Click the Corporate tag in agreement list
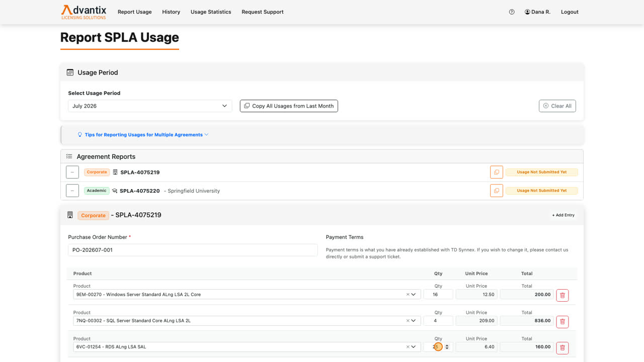 click(x=97, y=172)
